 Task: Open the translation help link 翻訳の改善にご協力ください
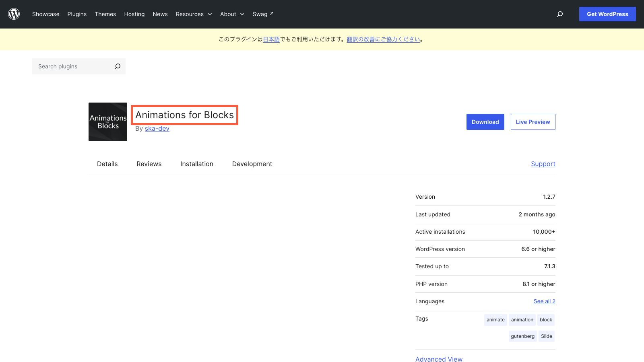(x=384, y=39)
